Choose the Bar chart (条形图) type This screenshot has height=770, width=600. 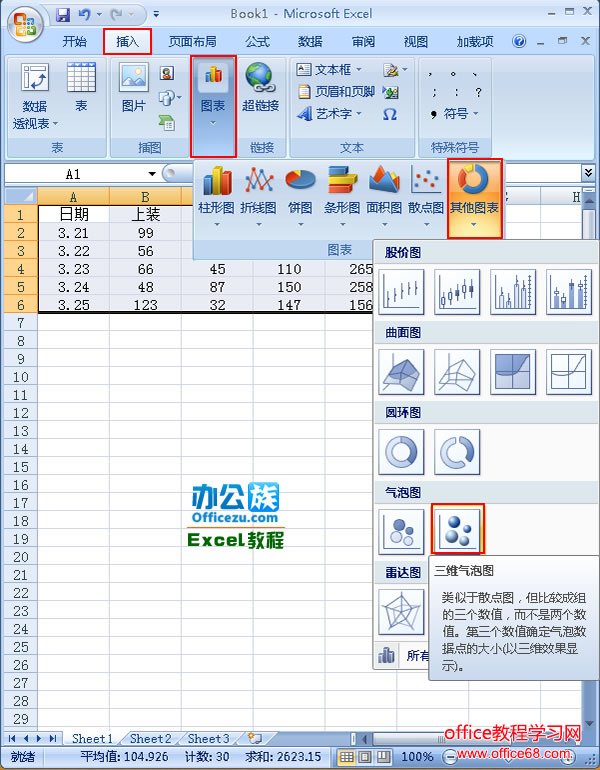(x=342, y=196)
